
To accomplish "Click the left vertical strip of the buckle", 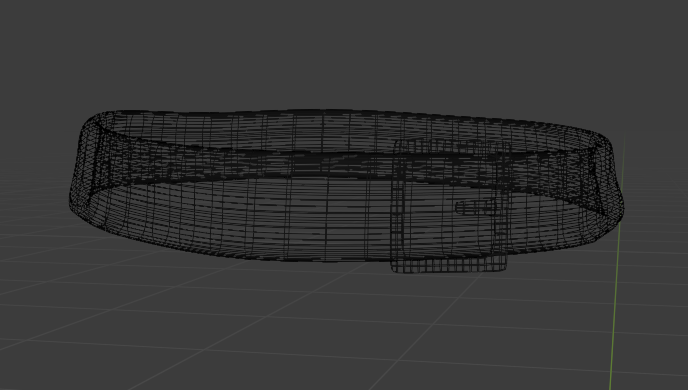I will pos(398,206).
